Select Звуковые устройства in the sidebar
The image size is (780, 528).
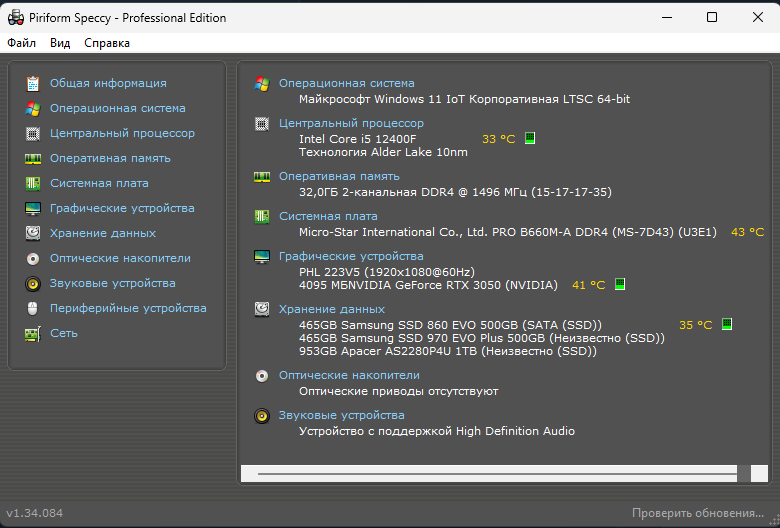click(112, 283)
